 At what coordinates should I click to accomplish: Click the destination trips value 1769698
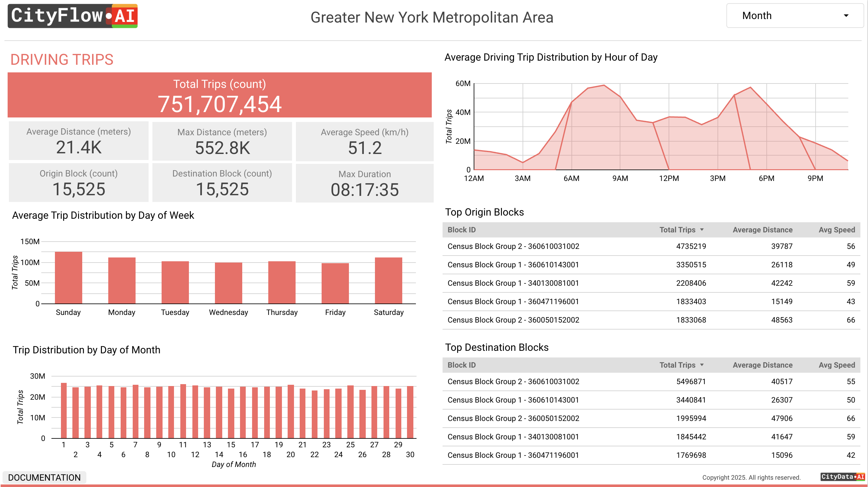(691, 456)
